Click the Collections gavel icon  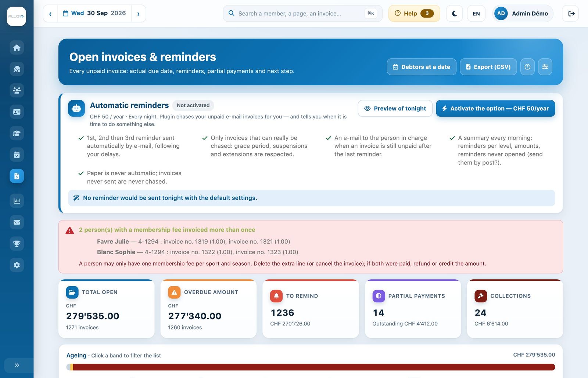coord(481,296)
